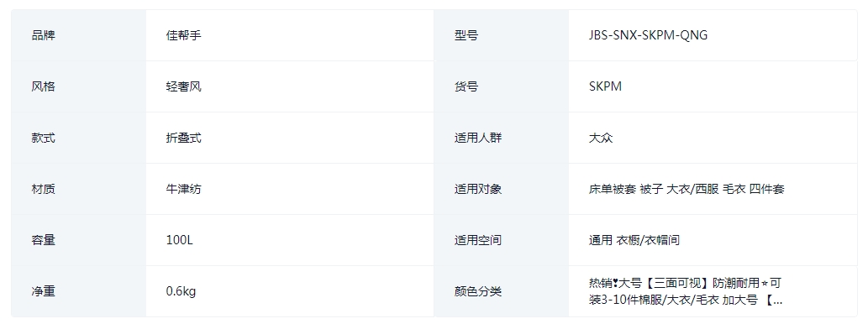Click the brand value 佳帮手

183,35
